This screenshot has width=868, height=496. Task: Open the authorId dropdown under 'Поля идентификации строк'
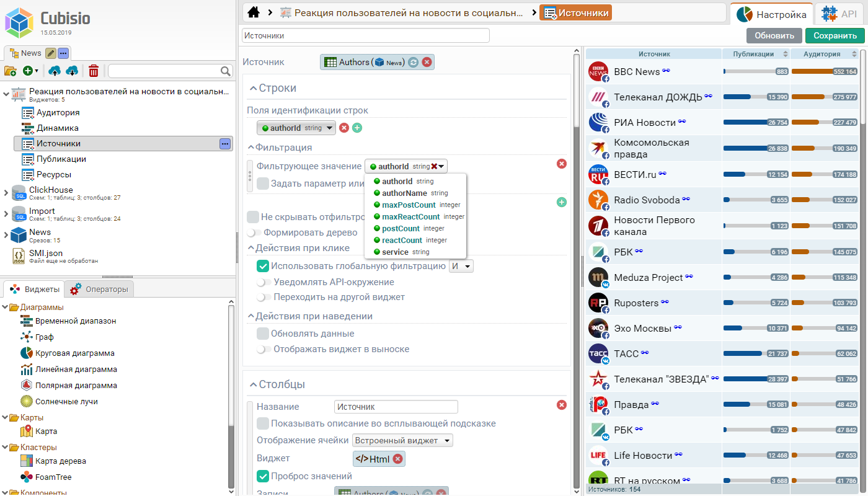click(x=296, y=128)
